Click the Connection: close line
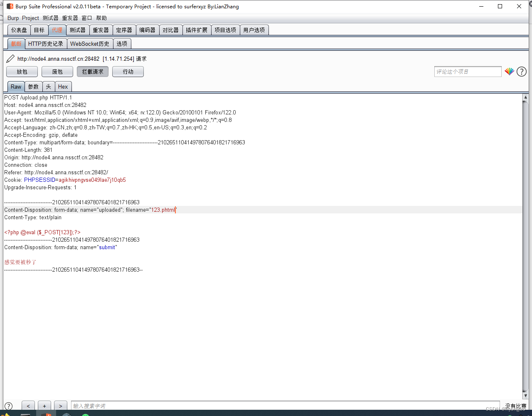This screenshot has width=532, height=416. pyautogui.click(x=26, y=165)
